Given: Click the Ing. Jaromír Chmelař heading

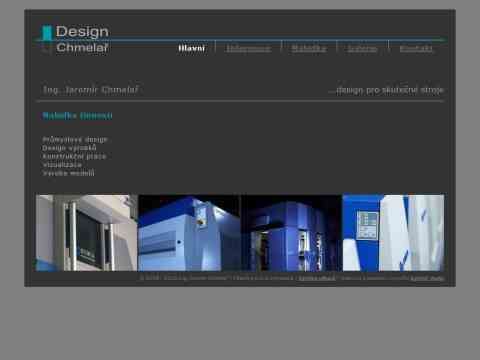Looking at the screenshot, I should coord(91,90).
